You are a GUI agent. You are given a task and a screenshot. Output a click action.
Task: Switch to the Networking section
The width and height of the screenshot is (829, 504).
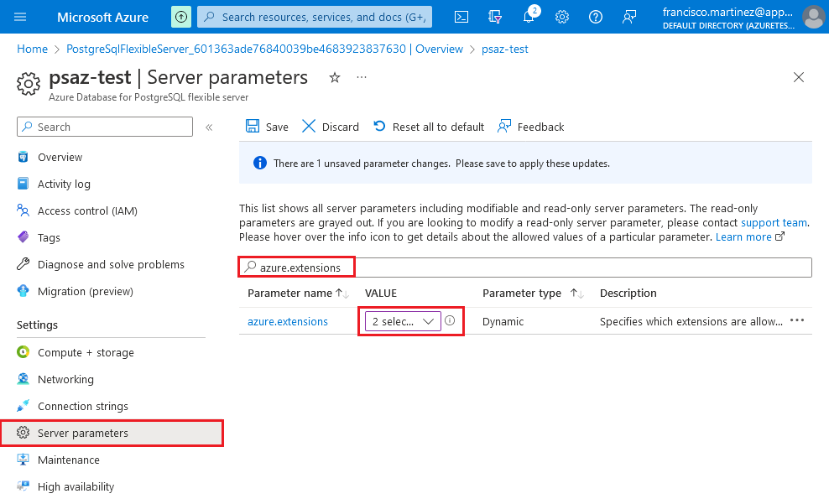coord(65,379)
